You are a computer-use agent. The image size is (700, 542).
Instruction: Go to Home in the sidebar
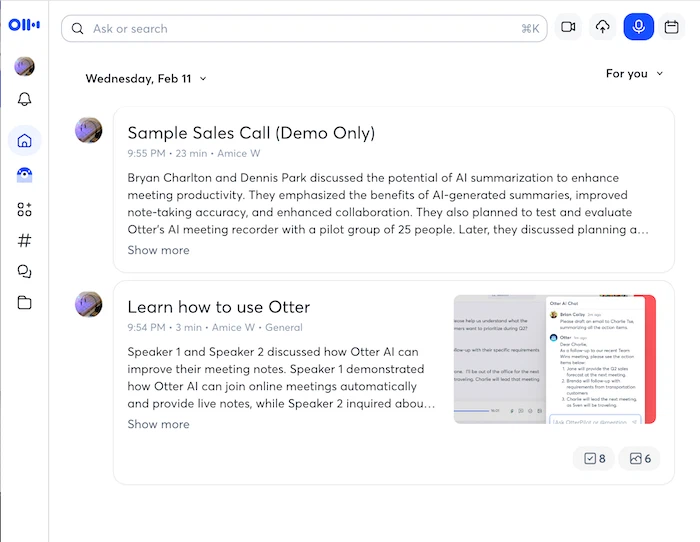[25, 140]
